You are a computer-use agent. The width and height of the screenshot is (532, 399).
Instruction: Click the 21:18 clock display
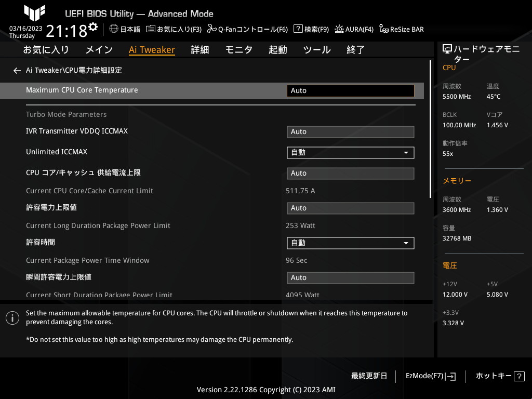pyautogui.click(x=66, y=31)
